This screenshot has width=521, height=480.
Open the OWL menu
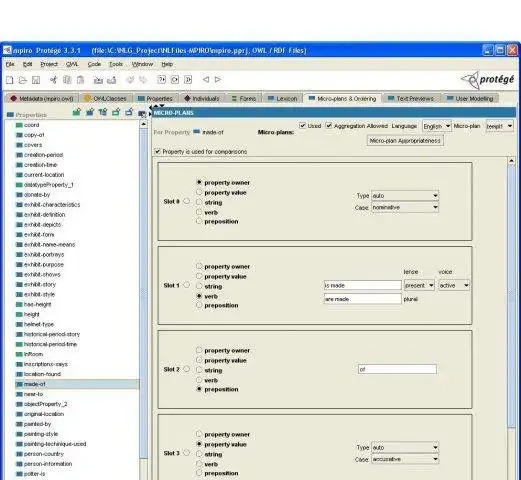pos(72,64)
